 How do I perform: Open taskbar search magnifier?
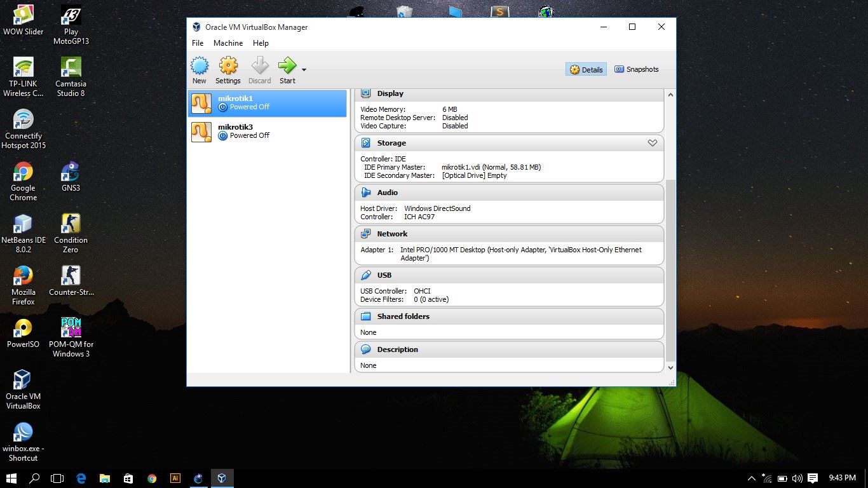35,478
